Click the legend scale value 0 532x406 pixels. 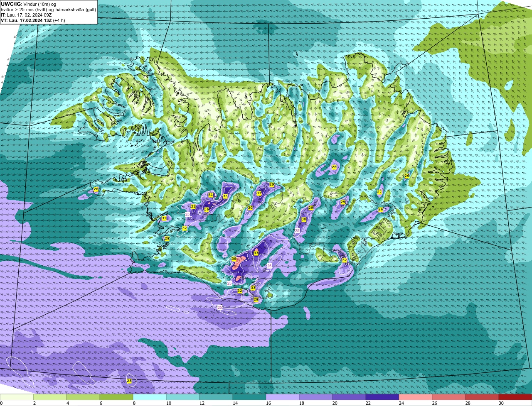pos(2,403)
